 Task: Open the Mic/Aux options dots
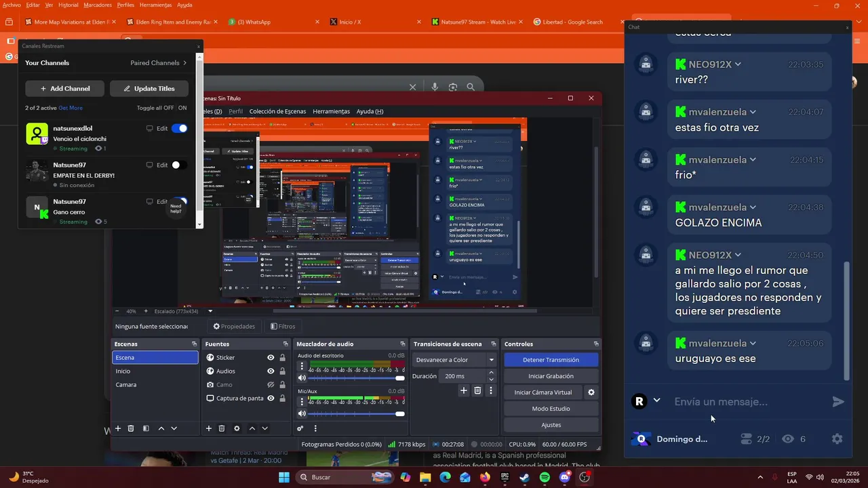[x=302, y=401]
